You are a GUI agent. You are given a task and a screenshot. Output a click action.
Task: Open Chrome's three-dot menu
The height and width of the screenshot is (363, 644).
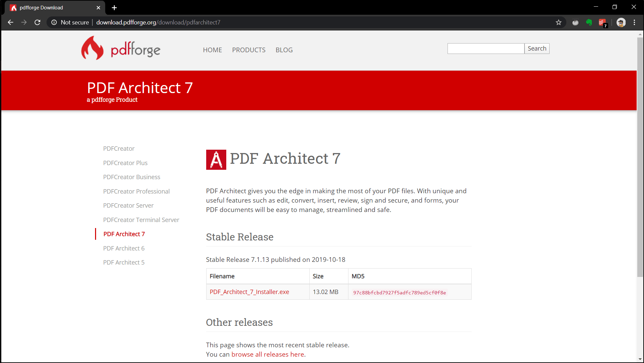coord(634,22)
